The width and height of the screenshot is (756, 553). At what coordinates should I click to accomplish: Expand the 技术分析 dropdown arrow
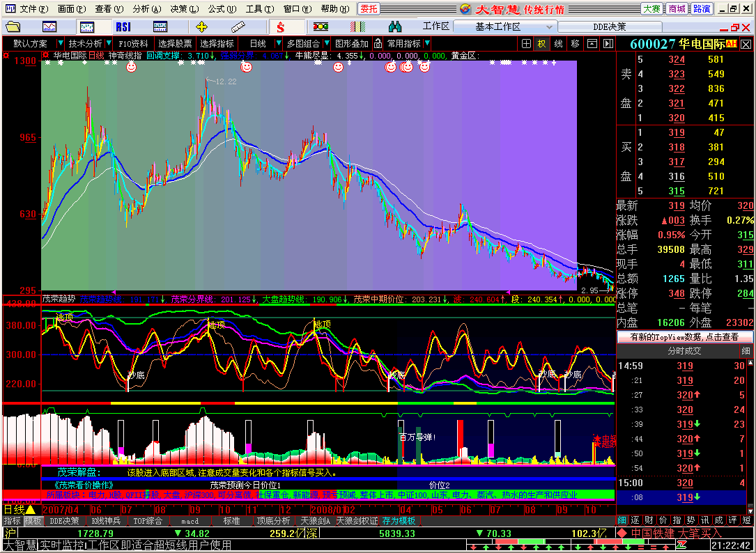pyautogui.click(x=109, y=44)
